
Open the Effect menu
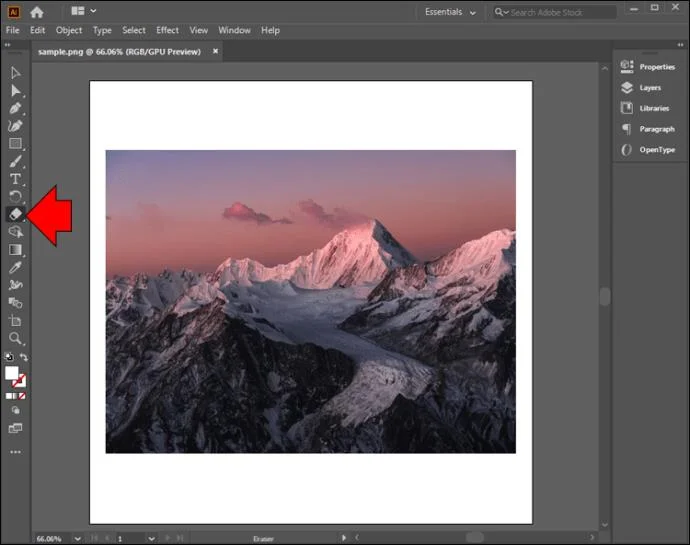pyautogui.click(x=167, y=30)
